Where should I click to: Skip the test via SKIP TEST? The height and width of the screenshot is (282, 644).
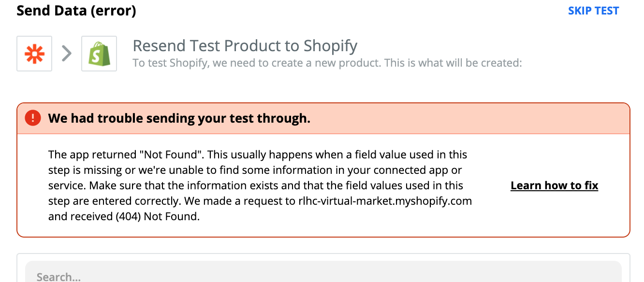[593, 11]
